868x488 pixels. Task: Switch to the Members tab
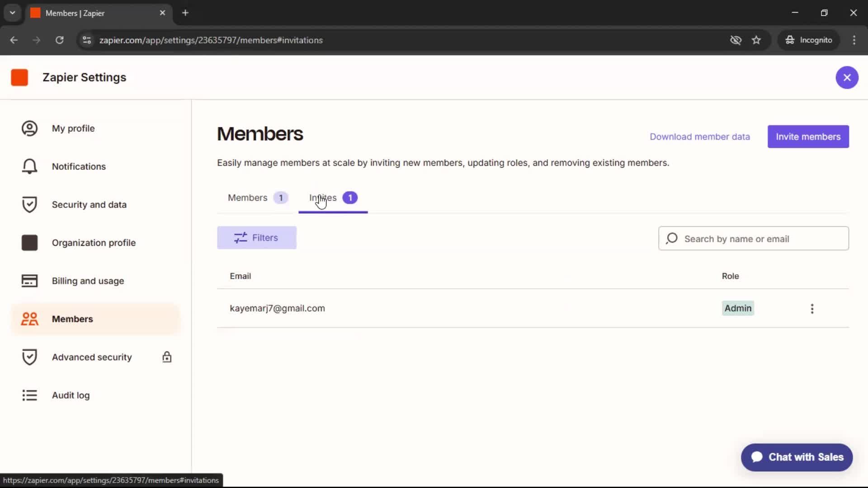[x=257, y=198]
